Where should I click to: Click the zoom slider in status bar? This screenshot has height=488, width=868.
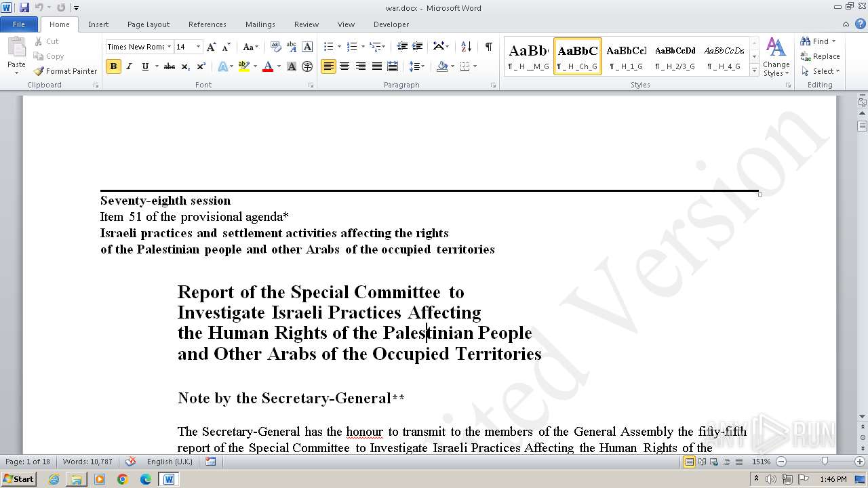[x=825, y=462]
